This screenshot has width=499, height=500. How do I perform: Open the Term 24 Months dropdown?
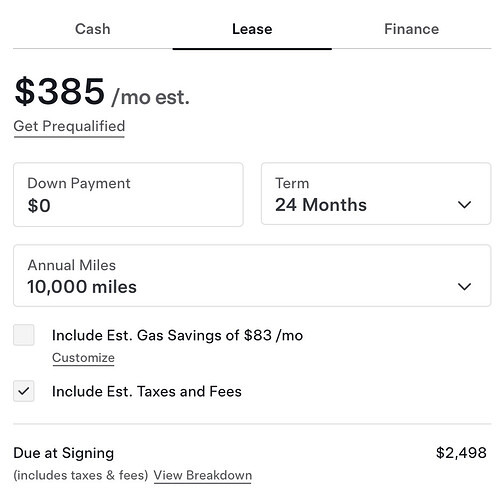(376, 194)
